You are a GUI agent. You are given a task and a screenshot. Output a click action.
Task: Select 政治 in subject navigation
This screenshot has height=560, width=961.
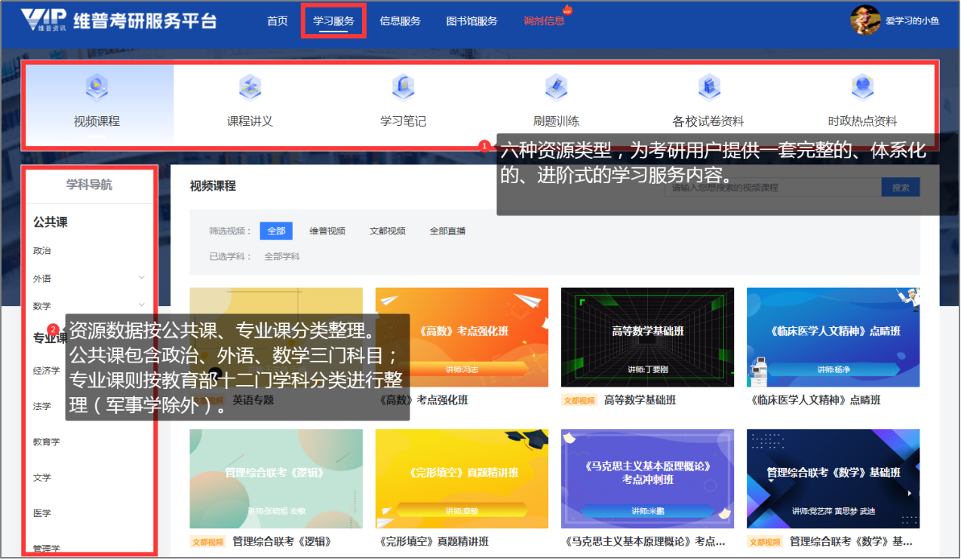[x=42, y=250]
